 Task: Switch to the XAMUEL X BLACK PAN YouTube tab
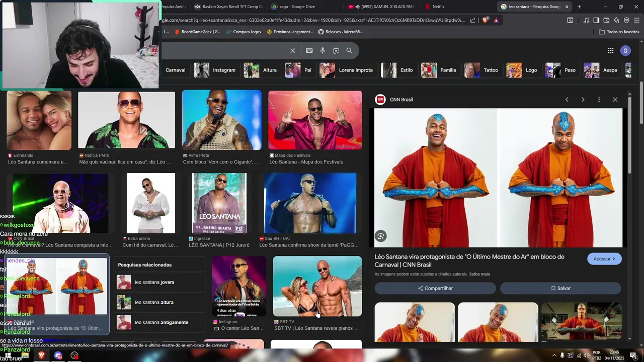[x=381, y=7]
